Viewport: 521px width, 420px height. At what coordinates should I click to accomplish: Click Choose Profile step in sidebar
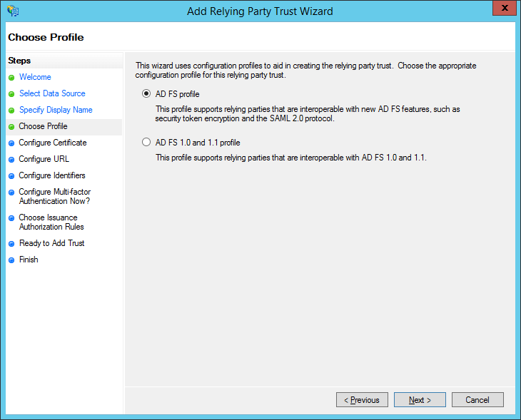pos(44,126)
